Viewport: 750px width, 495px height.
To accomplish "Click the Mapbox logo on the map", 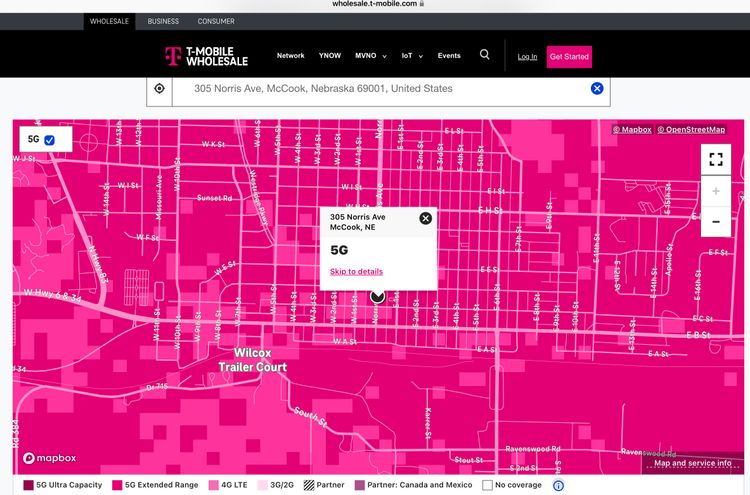I will [49, 458].
